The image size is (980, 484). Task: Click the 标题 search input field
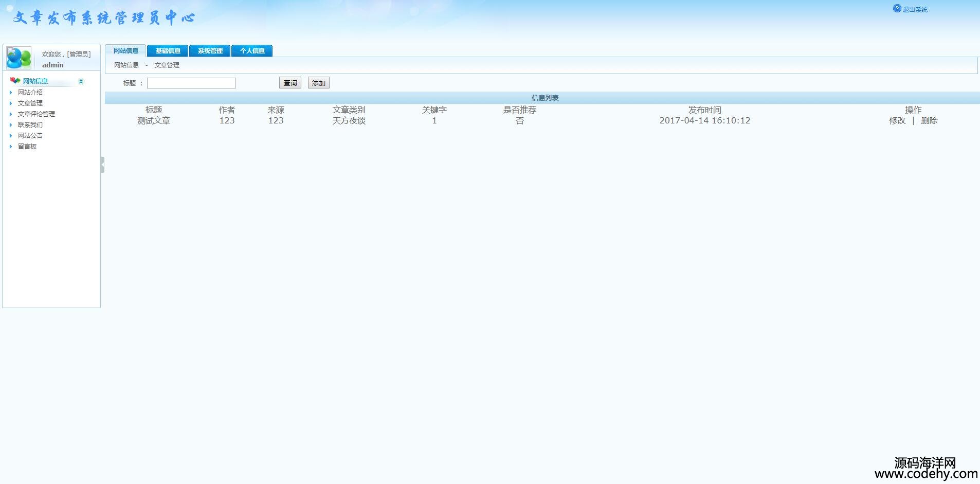tap(191, 83)
